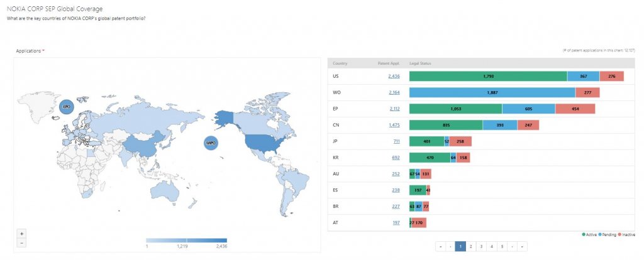
Task: Click the map color scale legend bar
Action: click(186, 240)
